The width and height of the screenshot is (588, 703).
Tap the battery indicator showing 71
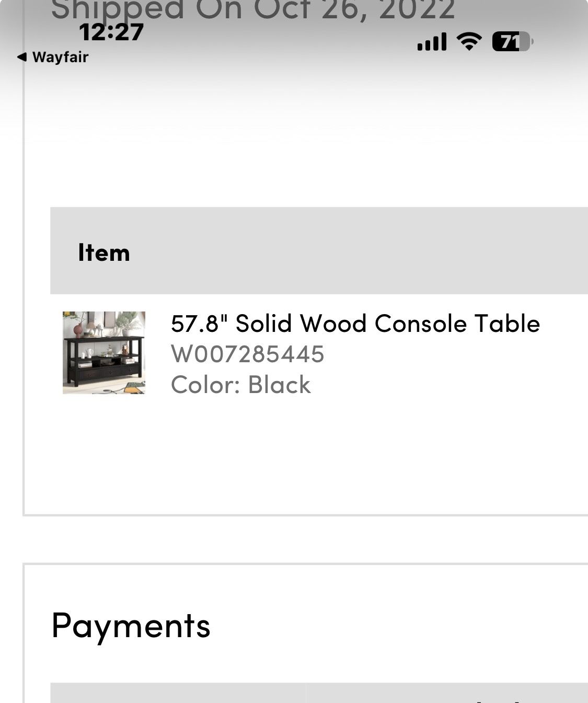click(x=510, y=40)
